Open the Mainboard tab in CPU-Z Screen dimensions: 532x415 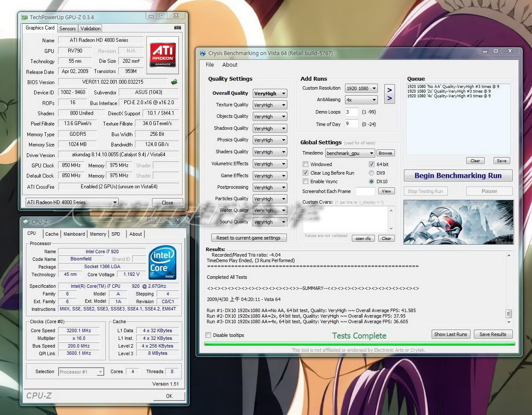click(74, 234)
